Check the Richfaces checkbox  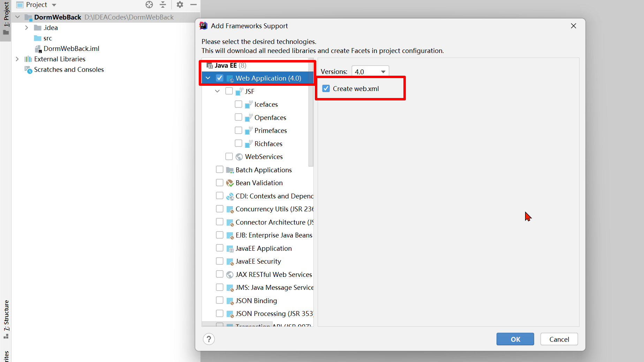tap(238, 143)
